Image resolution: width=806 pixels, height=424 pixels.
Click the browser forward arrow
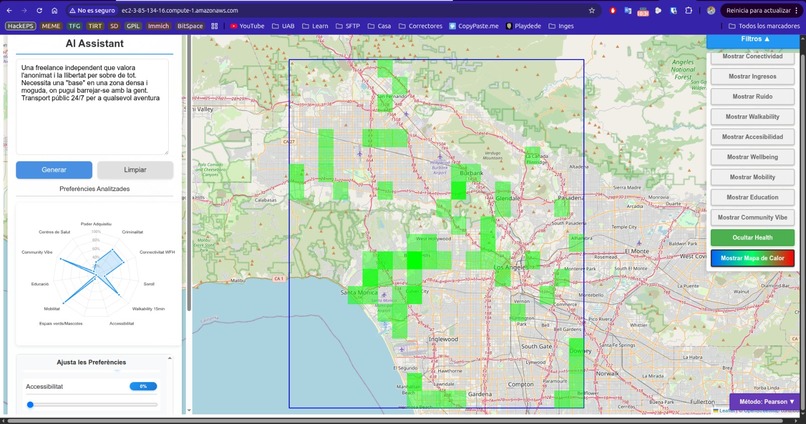point(24,10)
